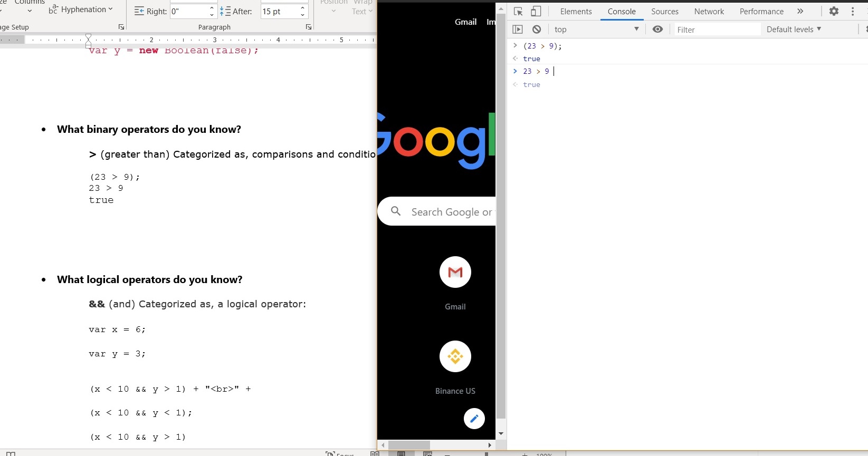Click the Word Read Mode view icon

pos(375,453)
